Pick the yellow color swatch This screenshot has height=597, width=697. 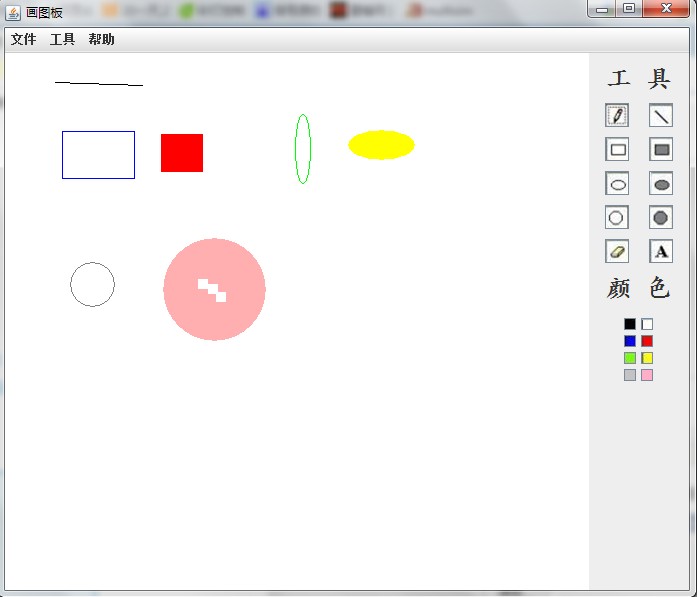(647, 358)
